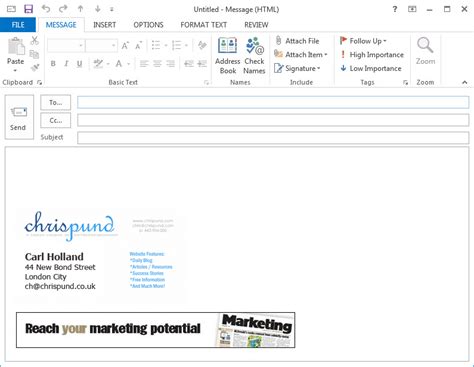Viewport: 474px width, 367px height.
Task: Center the text alignment
Action: (x=157, y=63)
